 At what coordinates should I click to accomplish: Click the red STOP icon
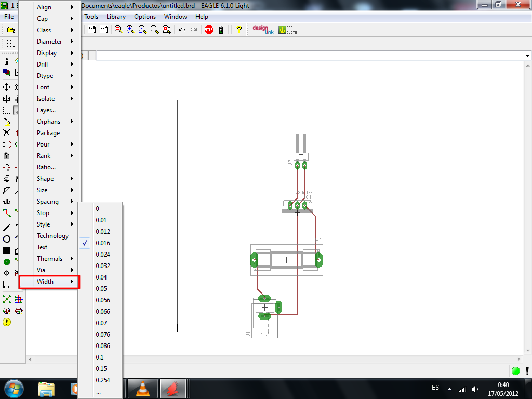209,30
